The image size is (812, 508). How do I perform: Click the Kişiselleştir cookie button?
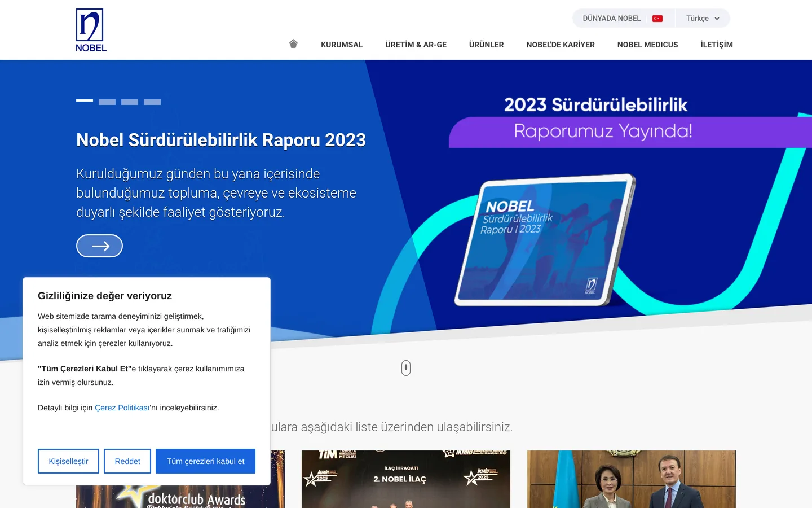68,461
